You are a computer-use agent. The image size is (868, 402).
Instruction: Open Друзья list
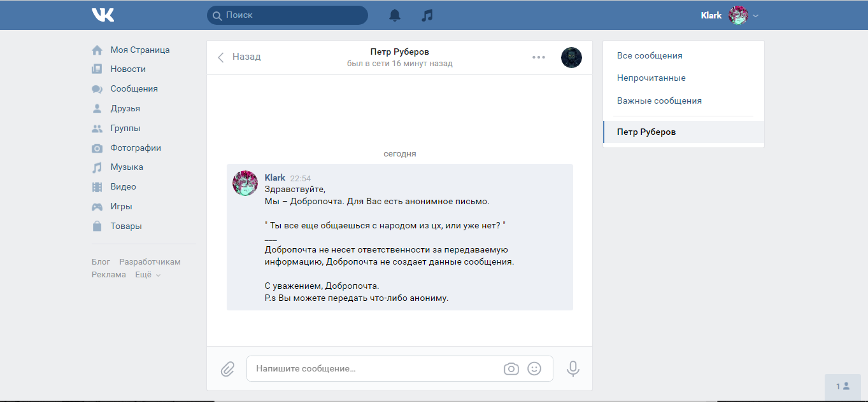point(125,109)
